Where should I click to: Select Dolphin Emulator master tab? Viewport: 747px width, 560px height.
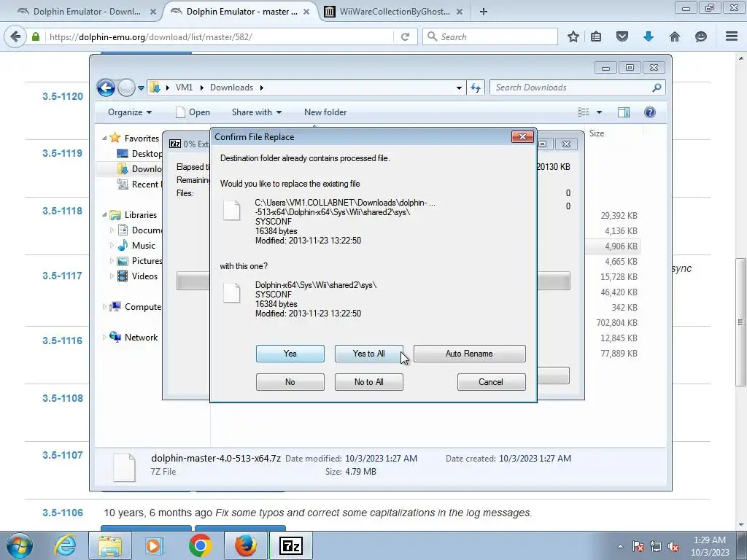241,12
